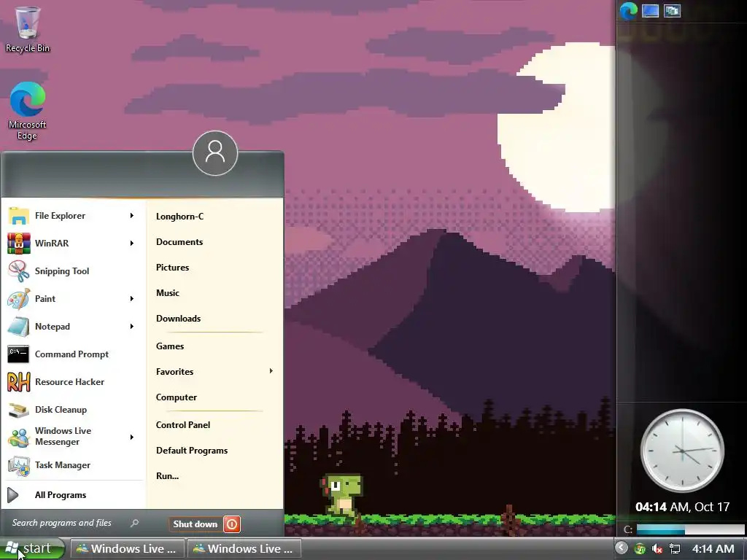The height and width of the screenshot is (560, 747).
Task: Switch to first Windows Live taskbar button
Action: (127, 548)
